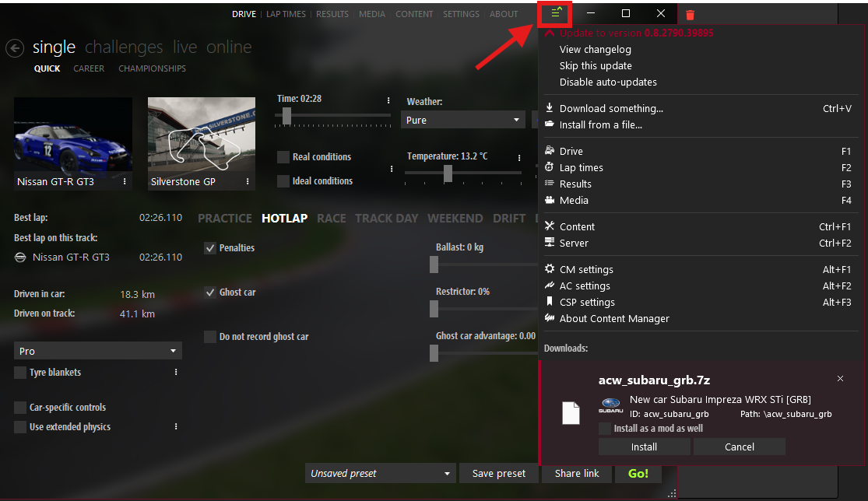
Task: Switch to LAP TIMES top tab
Action: tap(286, 14)
